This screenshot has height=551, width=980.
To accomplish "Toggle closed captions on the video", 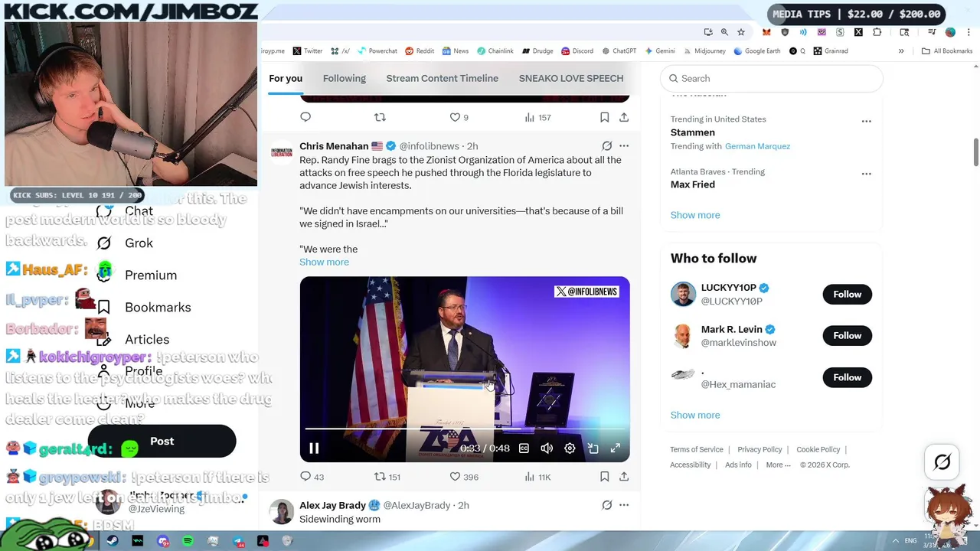I will click(x=524, y=448).
